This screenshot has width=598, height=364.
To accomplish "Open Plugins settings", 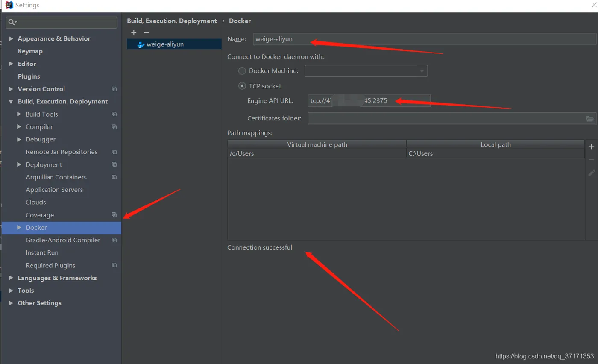I will point(29,76).
